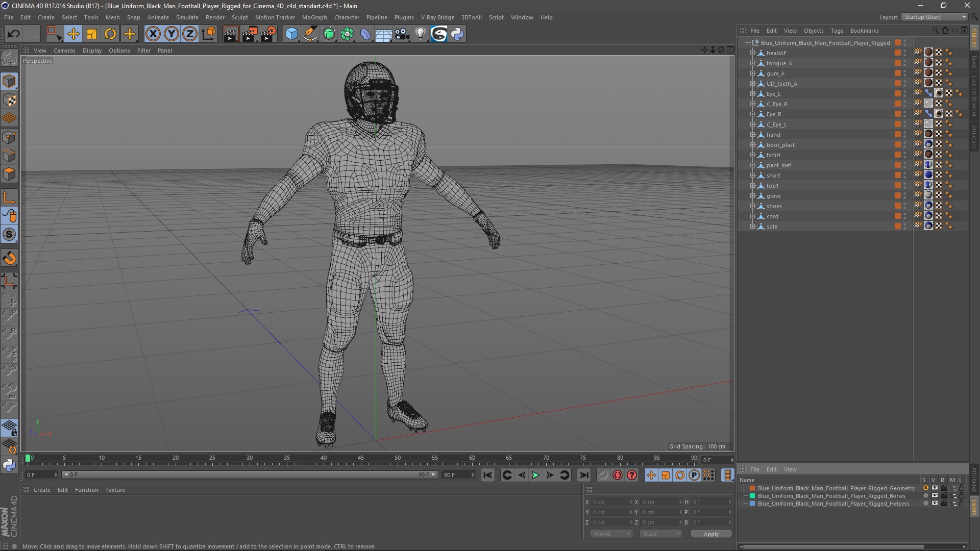Screen dimensions: 980x551
Task: Click the Enable Snap S icon
Action: (x=9, y=234)
